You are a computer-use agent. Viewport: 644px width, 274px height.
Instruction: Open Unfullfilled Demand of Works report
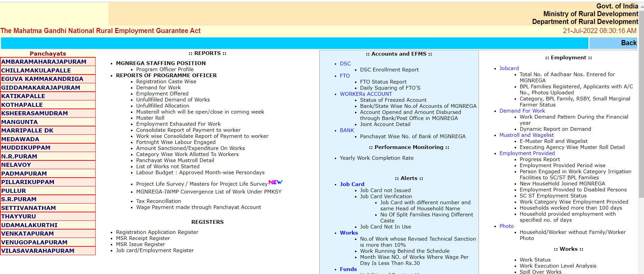point(173,100)
